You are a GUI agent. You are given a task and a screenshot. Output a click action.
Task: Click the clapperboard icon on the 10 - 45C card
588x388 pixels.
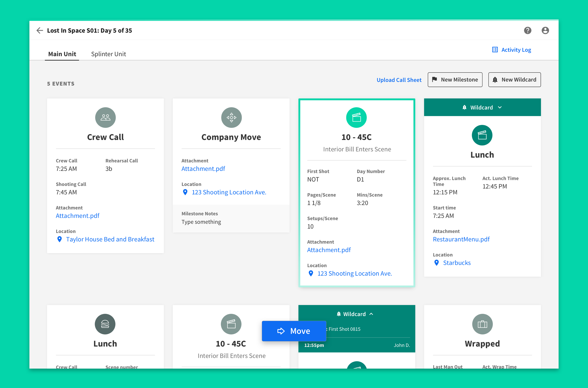[356, 117]
